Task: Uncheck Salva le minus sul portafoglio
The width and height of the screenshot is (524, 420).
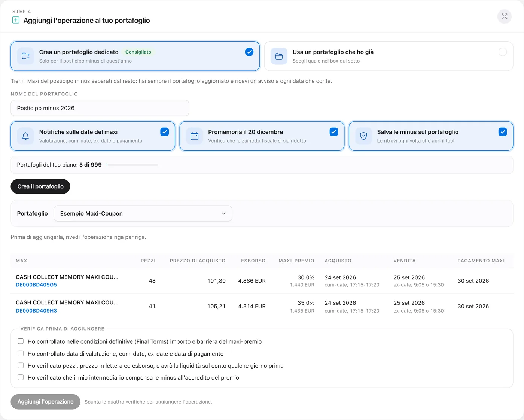Action: pyautogui.click(x=503, y=132)
